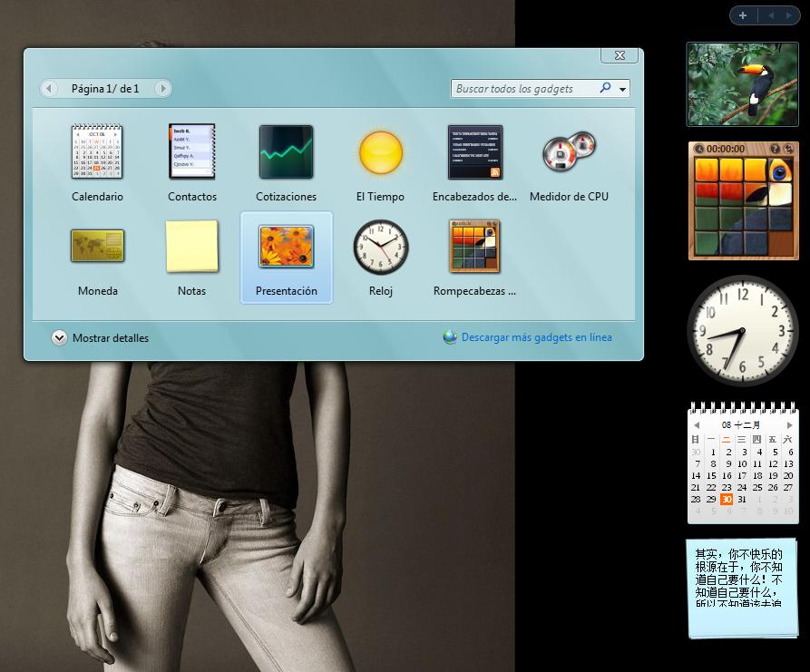The height and width of the screenshot is (672, 810).
Task: Click the Encabezados feed headlines gadget
Action: coord(474,152)
